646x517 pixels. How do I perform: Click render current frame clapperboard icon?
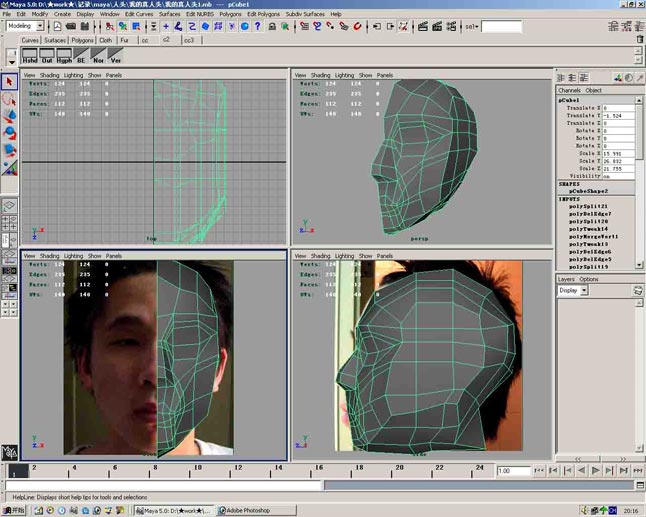tap(423, 26)
